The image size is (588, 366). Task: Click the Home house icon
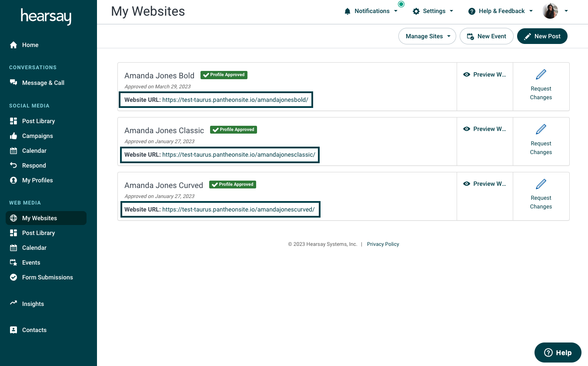pyautogui.click(x=13, y=45)
